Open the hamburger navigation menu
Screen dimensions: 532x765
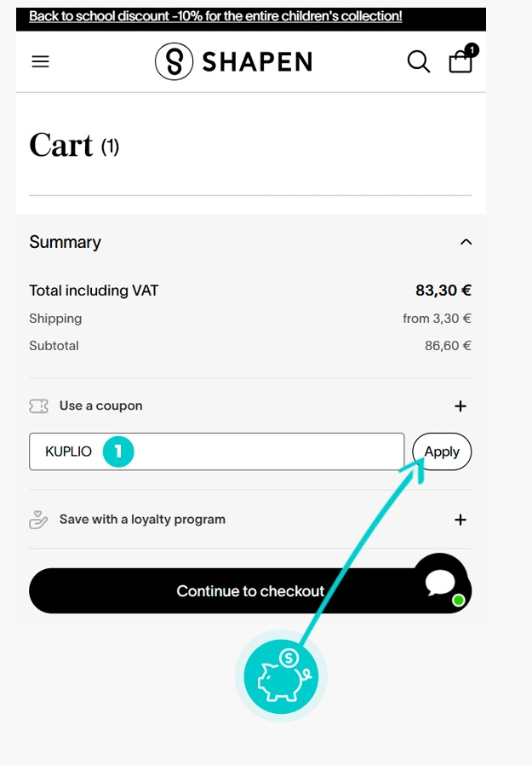click(40, 61)
